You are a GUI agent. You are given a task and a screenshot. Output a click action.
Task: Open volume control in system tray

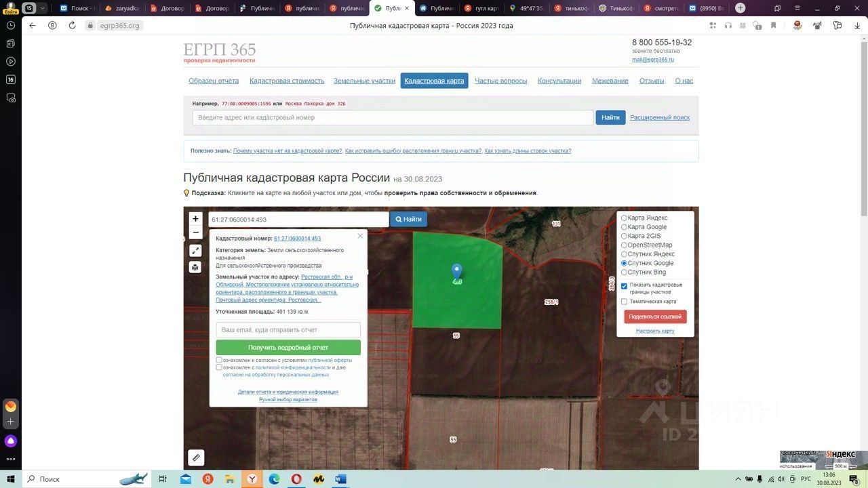[x=782, y=479]
